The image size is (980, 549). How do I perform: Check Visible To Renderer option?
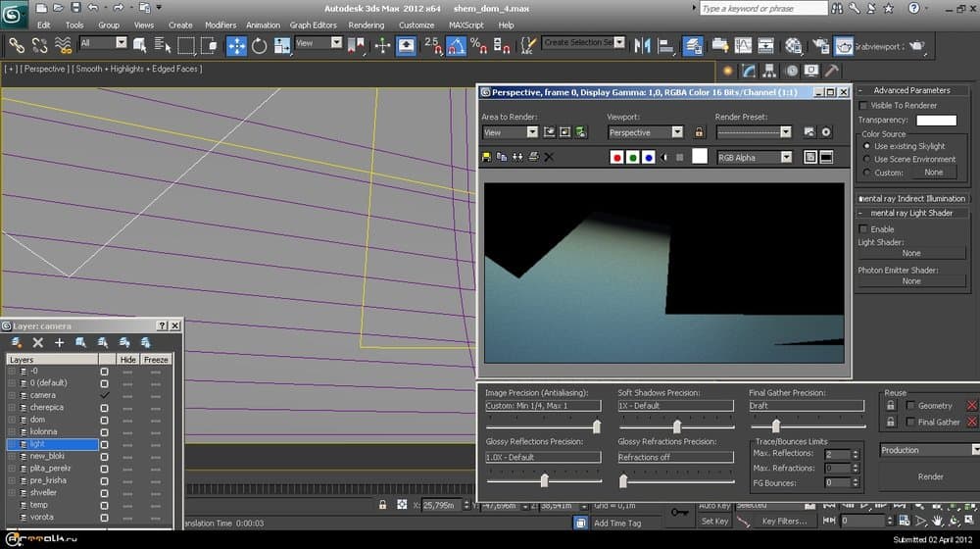tap(863, 105)
